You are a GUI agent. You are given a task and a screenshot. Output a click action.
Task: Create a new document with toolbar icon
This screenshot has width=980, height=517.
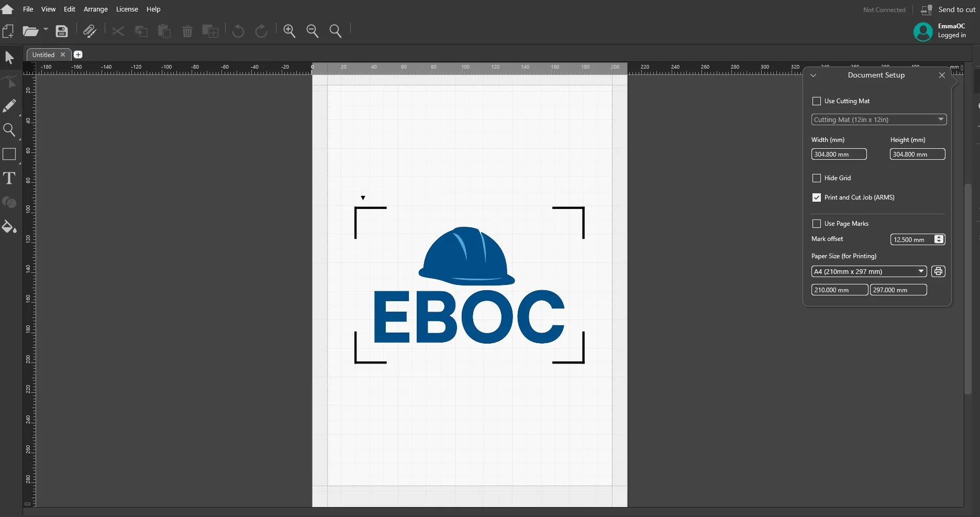(8, 31)
